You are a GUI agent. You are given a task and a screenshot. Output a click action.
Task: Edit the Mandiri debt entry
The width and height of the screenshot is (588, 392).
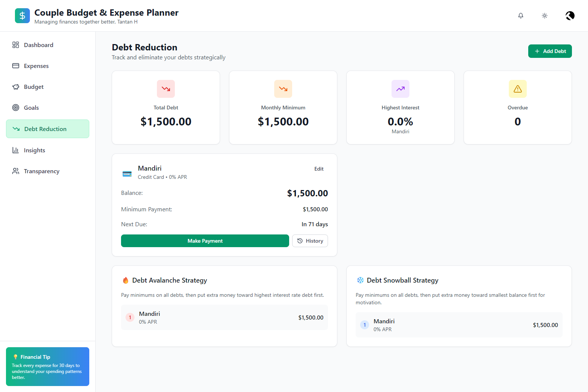click(x=319, y=169)
